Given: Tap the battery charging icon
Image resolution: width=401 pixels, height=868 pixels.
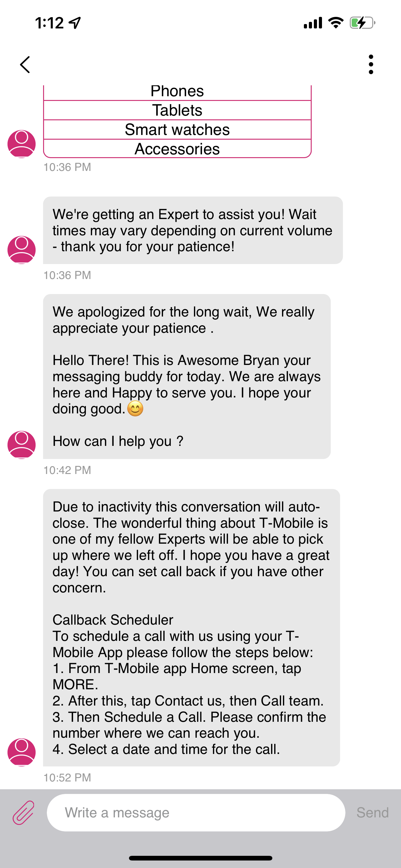Looking at the screenshot, I should (x=362, y=23).
